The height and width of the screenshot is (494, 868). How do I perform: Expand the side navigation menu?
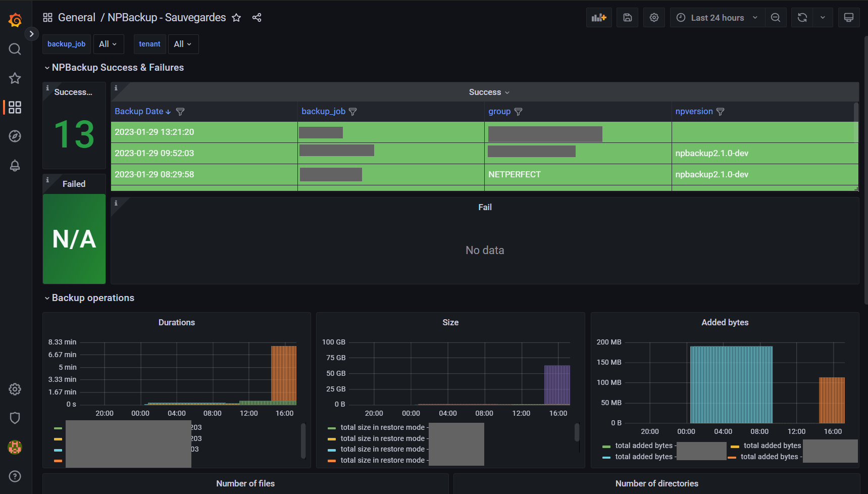pos(31,34)
